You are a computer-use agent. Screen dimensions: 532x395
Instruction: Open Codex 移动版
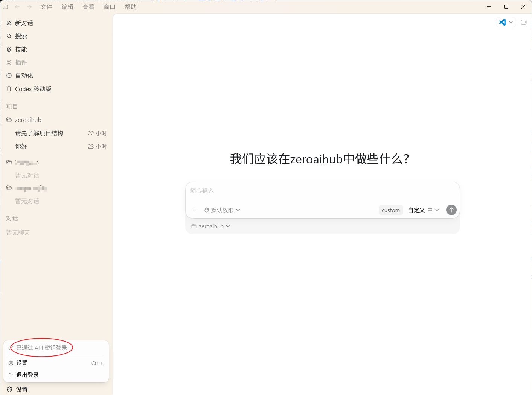click(x=56, y=89)
